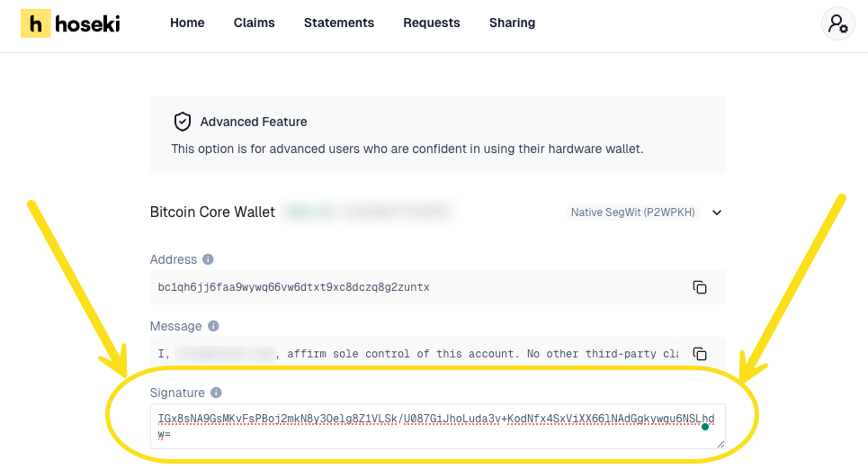Copy the message text to clipboard
Screen dimensions: 868x470
click(699, 354)
